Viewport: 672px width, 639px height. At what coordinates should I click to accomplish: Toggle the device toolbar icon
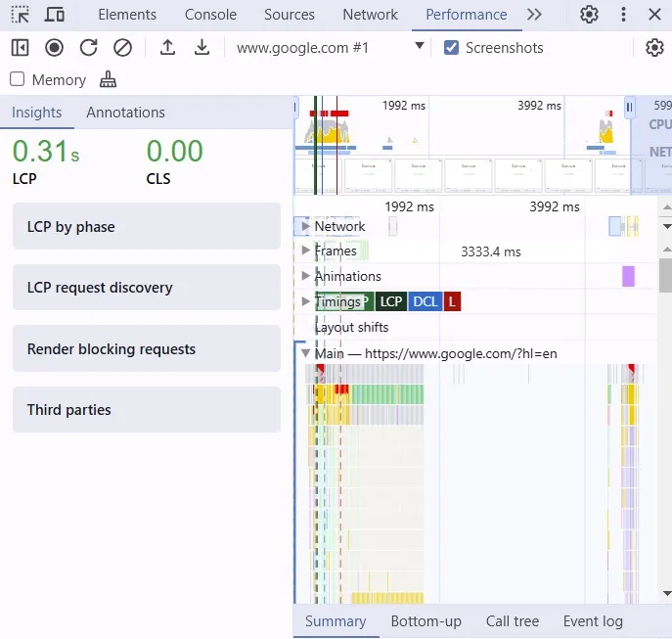click(55, 15)
